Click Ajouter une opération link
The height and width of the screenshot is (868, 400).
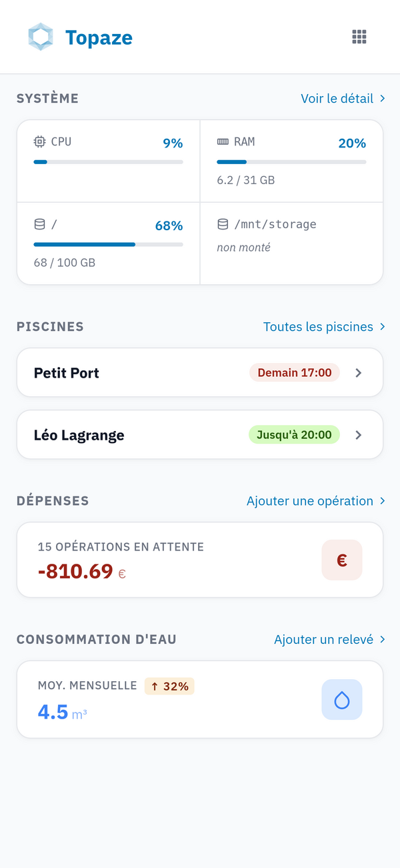[310, 501]
